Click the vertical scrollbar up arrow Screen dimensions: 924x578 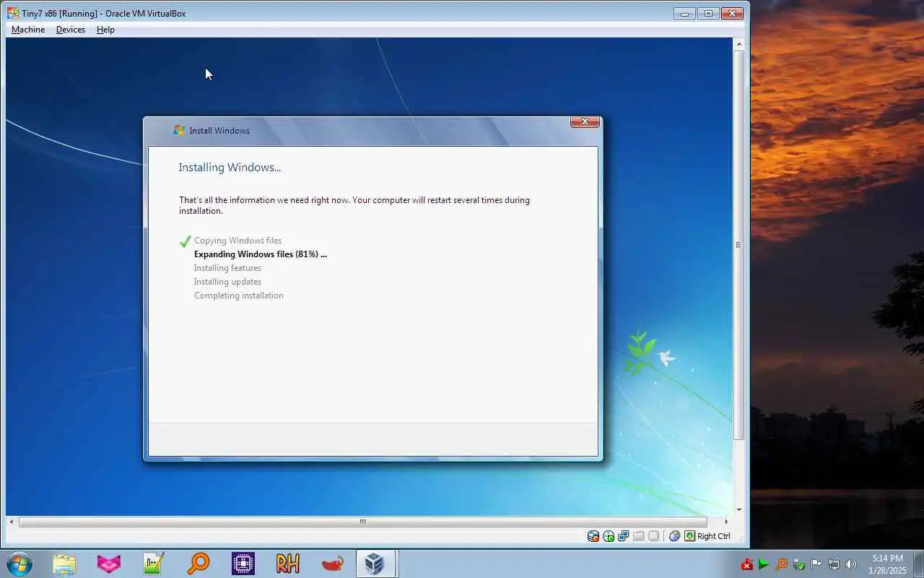[x=738, y=44]
